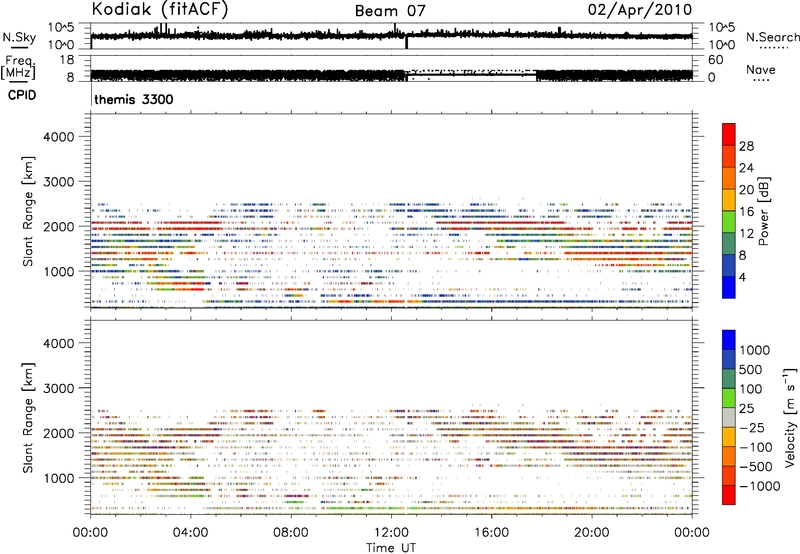Click the 'Power [dB]' colorbar title
Screen dimensions: 800x554
[764, 211]
